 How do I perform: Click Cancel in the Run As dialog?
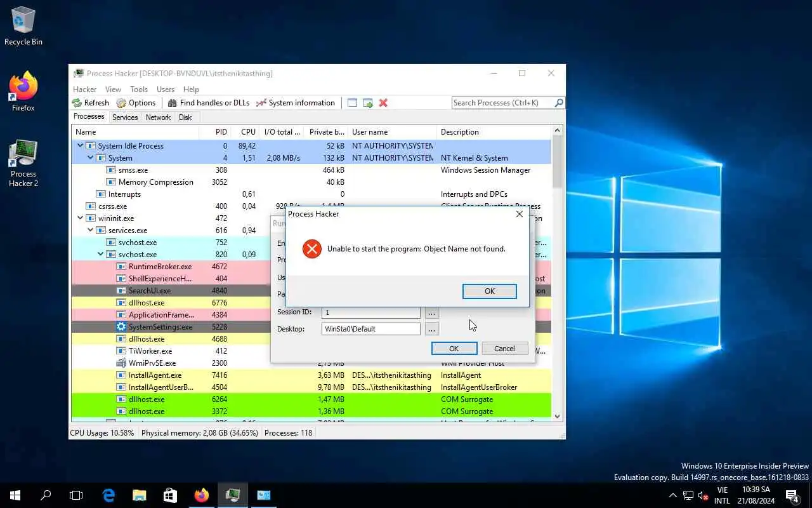(x=505, y=349)
